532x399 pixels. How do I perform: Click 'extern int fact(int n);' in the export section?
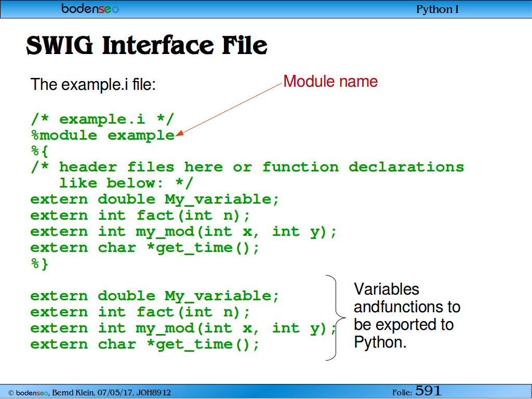click(x=140, y=312)
